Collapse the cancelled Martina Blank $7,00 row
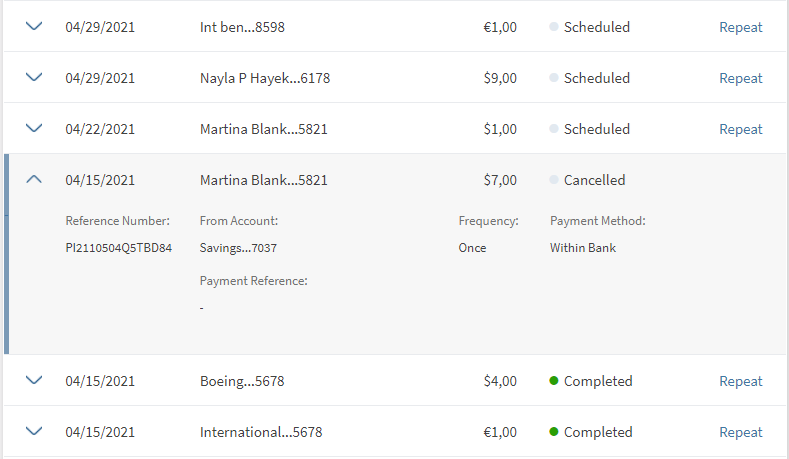 (x=34, y=180)
